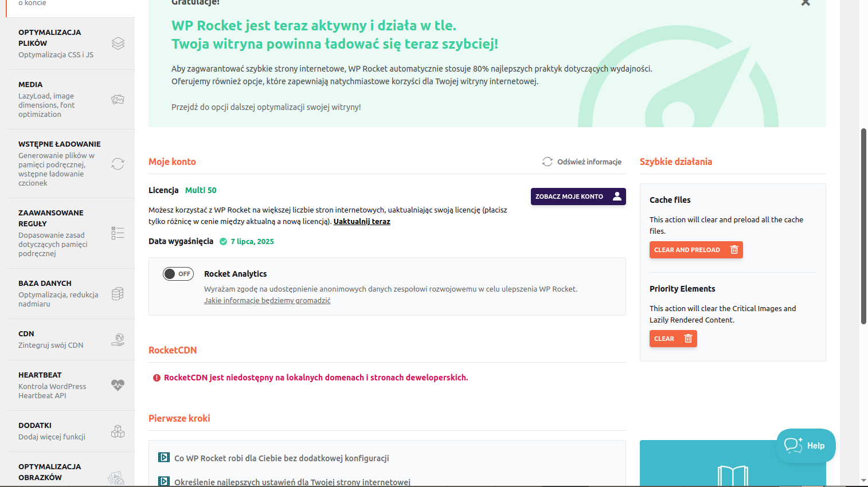Click the Moje konto heading
Image resolution: width=868 pixels, height=487 pixels.
coord(172,162)
